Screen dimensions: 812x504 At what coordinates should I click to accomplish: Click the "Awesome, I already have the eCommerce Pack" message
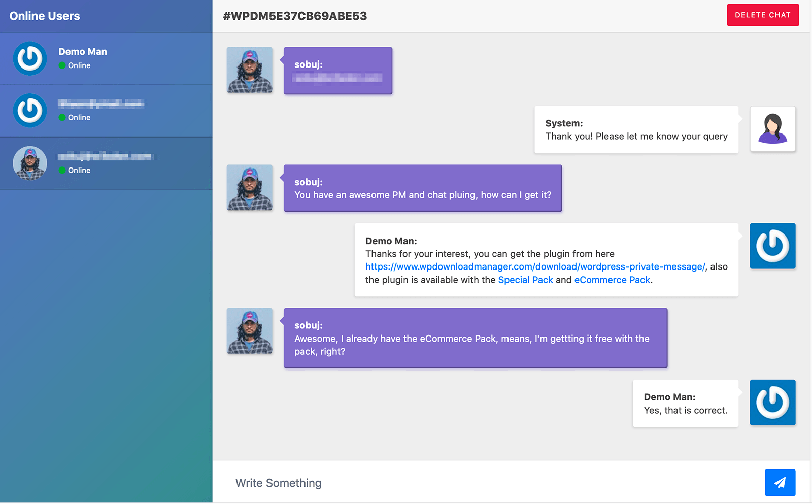476,338
